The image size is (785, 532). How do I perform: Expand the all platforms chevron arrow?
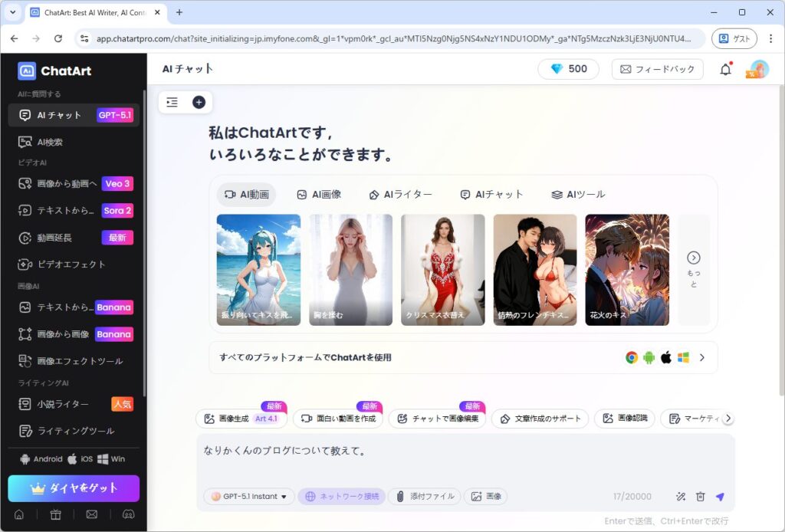coord(701,357)
